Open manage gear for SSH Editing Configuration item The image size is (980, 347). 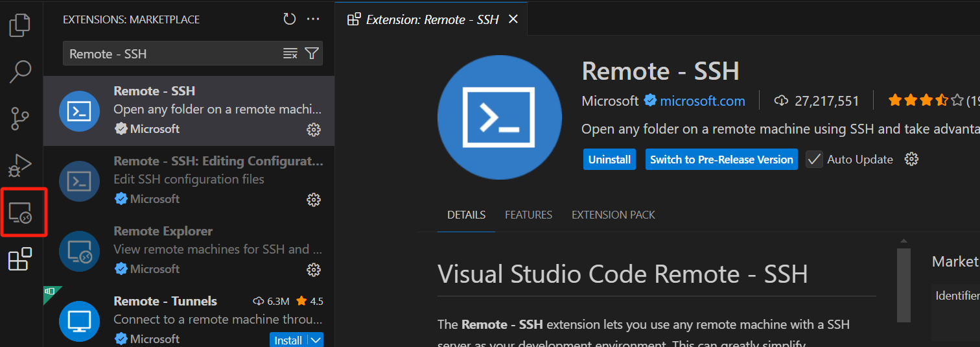(314, 200)
